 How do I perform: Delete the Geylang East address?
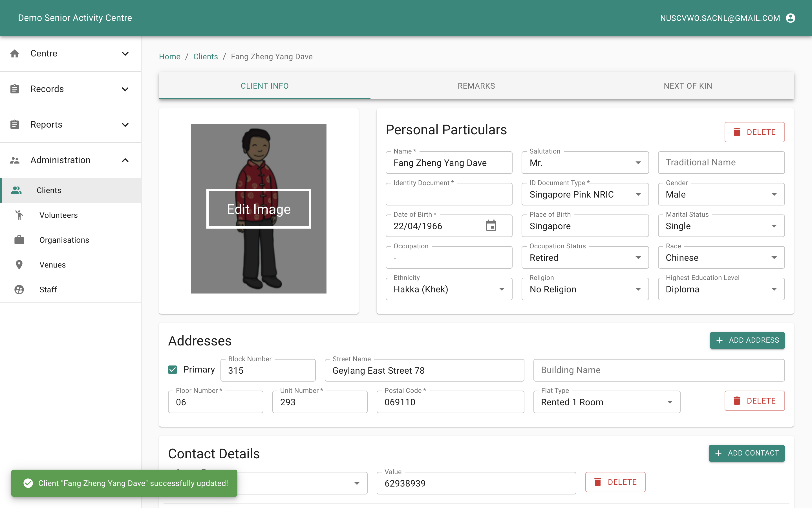point(754,401)
